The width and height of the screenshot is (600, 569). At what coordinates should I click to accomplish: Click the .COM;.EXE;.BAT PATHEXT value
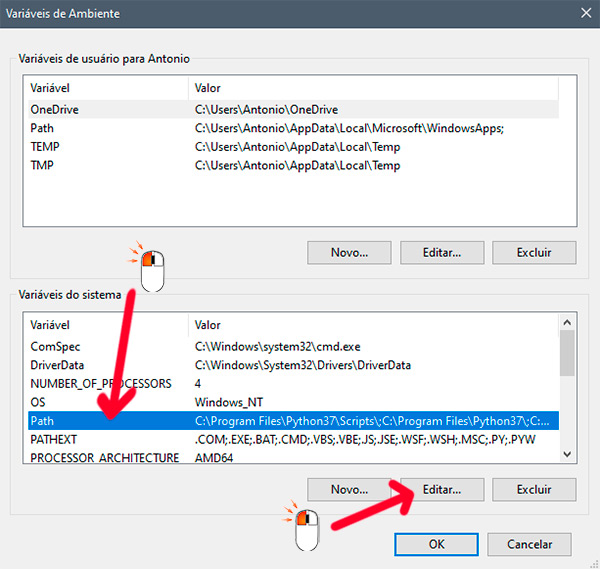[x=365, y=439]
